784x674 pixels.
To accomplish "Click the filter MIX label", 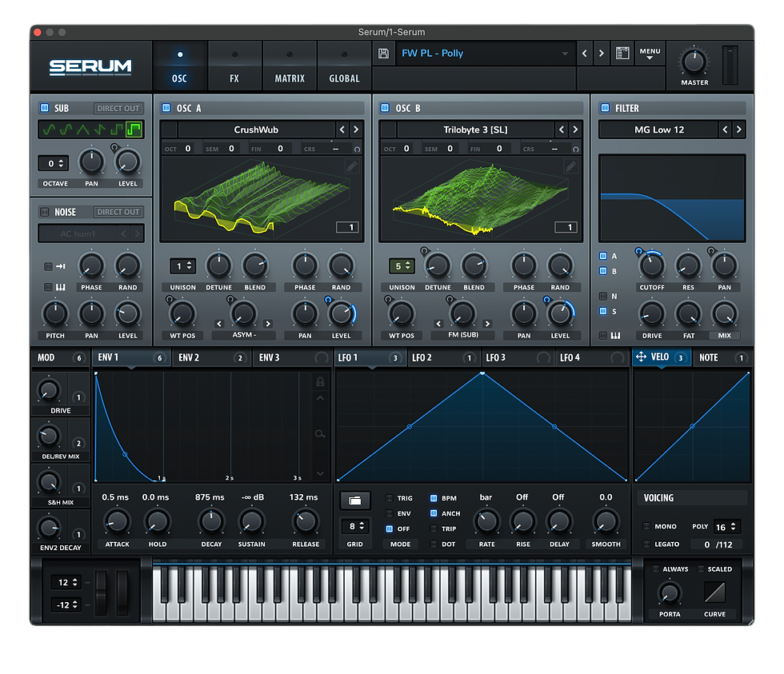I will pos(725,336).
